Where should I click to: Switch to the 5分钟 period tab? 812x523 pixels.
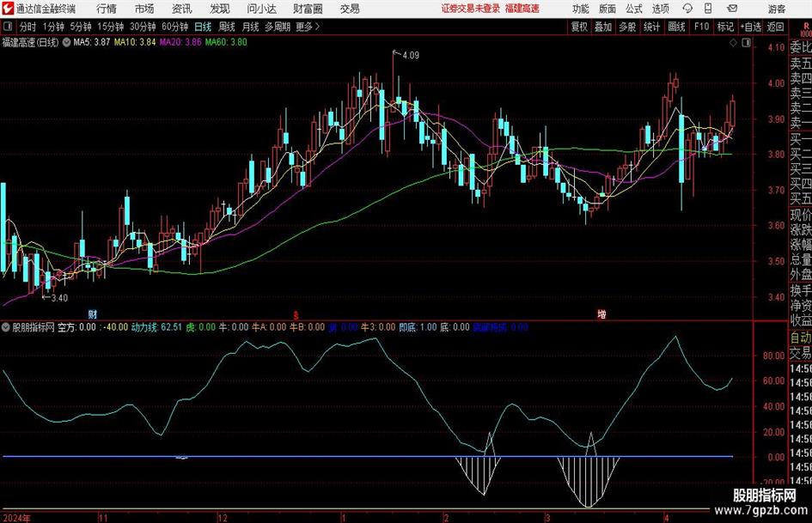[x=80, y=27]
